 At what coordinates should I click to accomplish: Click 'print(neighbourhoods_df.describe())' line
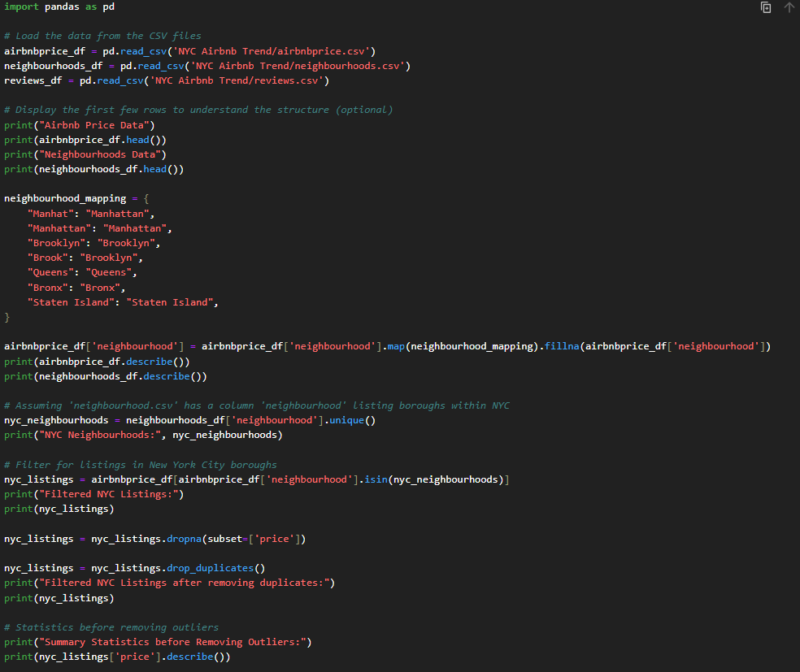click(x=106, y=376)
